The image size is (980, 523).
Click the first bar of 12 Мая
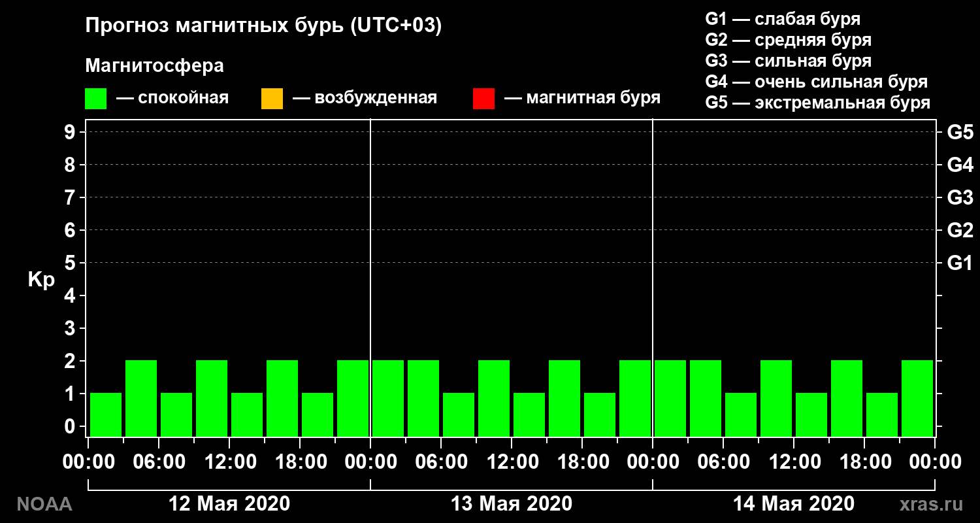(106, 414)
